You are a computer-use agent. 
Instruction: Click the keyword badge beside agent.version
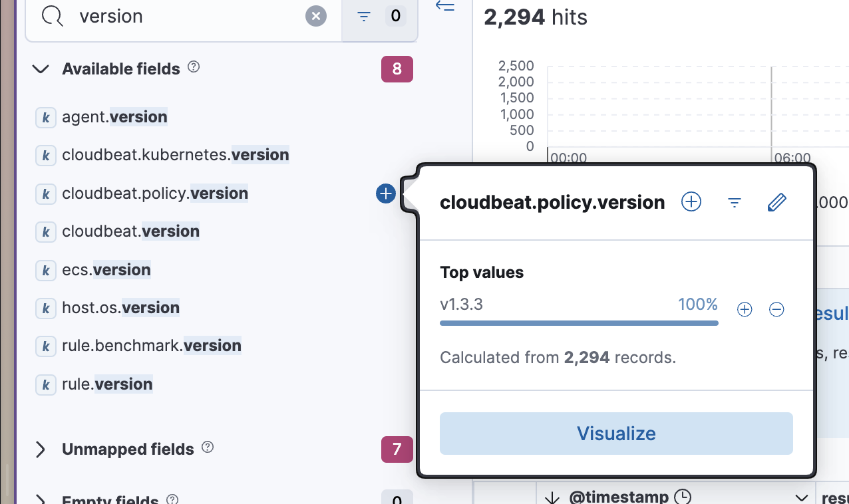pos(45,116)
